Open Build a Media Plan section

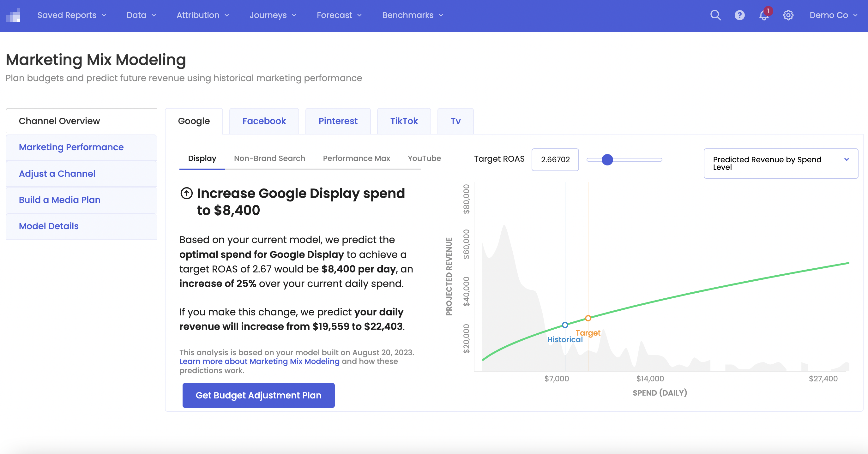[60, 200]
